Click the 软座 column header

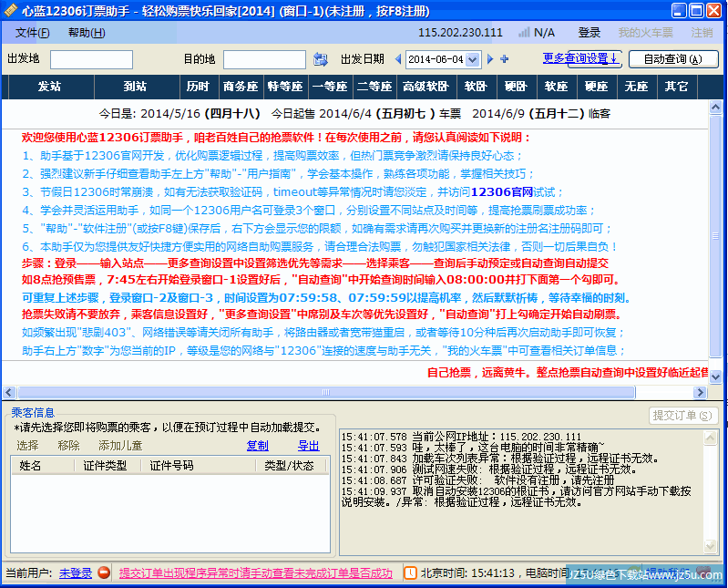557,87
